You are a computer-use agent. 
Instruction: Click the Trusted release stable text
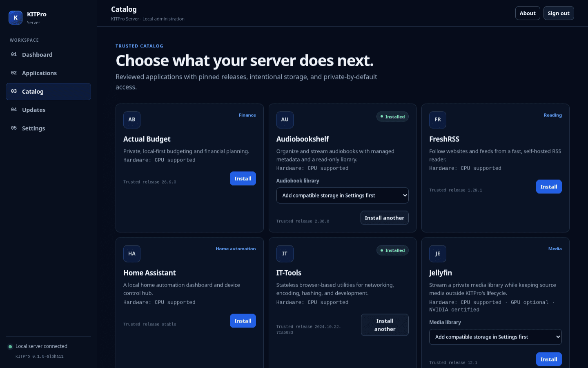point(150,324)
